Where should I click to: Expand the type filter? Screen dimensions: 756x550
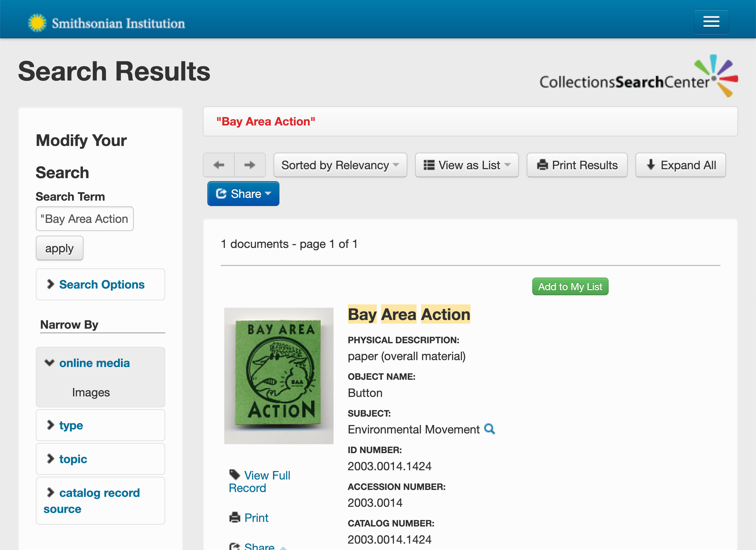coord(71,425)
